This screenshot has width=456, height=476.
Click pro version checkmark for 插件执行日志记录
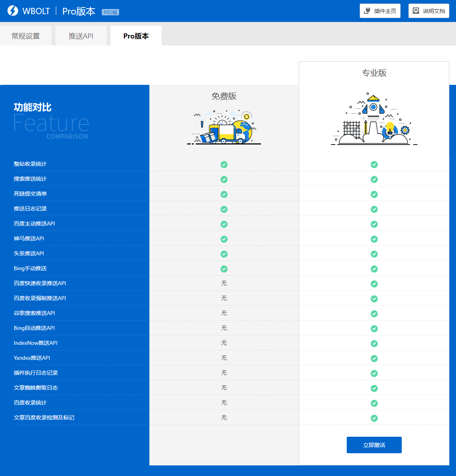(374, 373)
